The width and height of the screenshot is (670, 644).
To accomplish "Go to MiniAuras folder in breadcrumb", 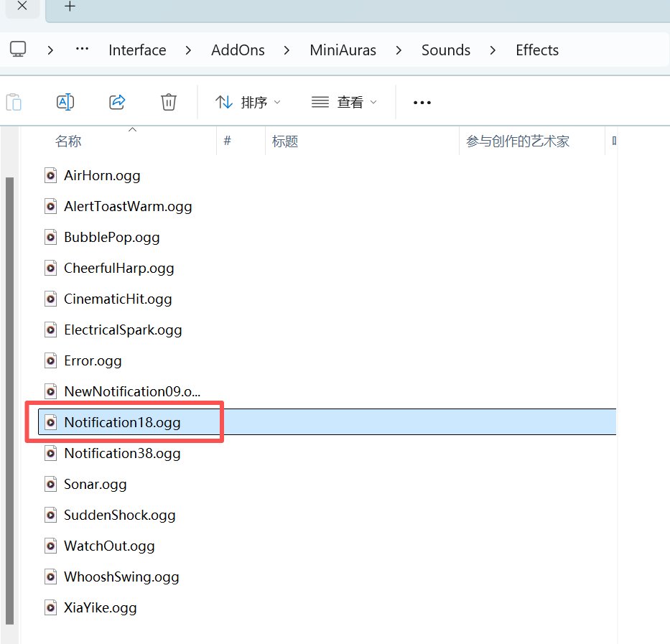I will (x=343, y=50).
